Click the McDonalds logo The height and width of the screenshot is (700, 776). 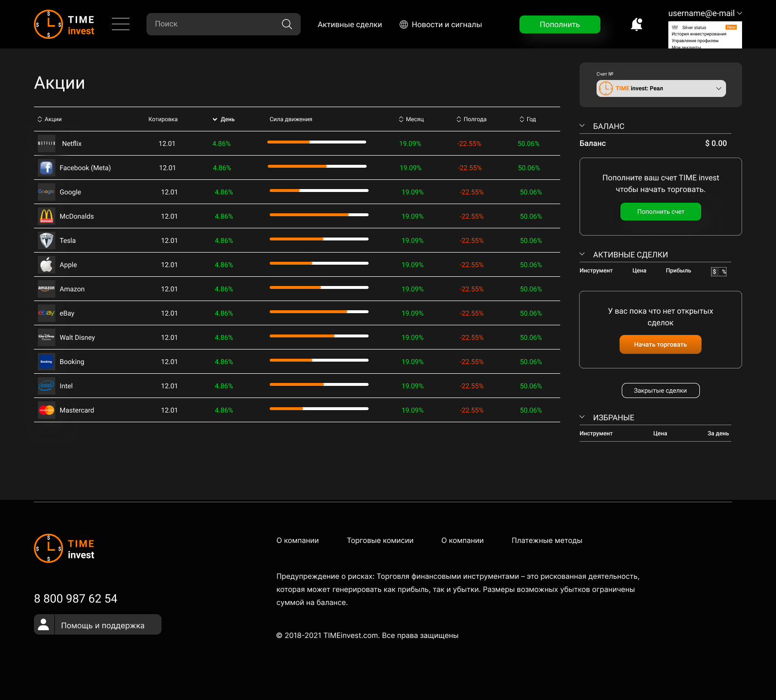[47, 216]
